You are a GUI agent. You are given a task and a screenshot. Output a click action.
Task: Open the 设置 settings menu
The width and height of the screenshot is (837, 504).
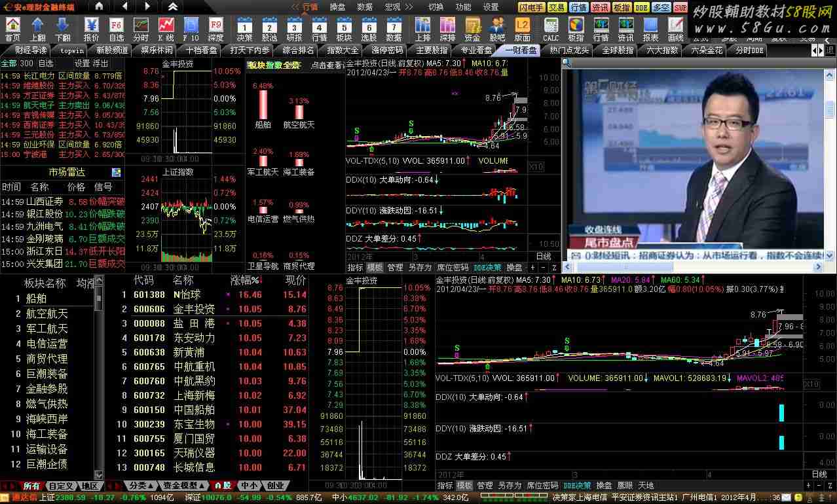(x=491, y=7)
